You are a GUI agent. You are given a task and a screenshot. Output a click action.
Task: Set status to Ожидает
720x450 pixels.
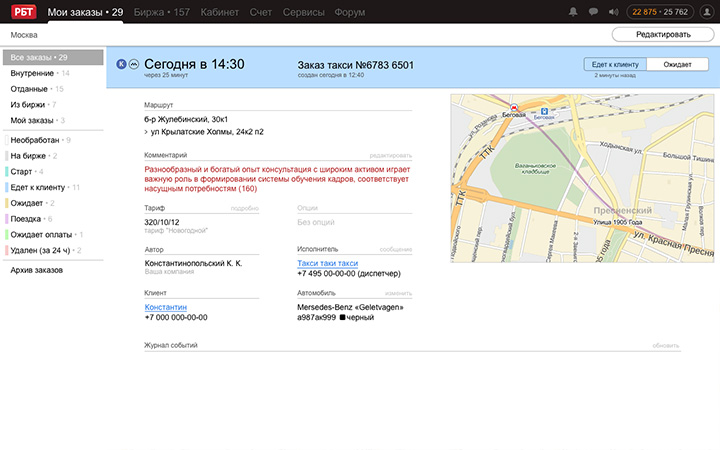coord(677,64)
